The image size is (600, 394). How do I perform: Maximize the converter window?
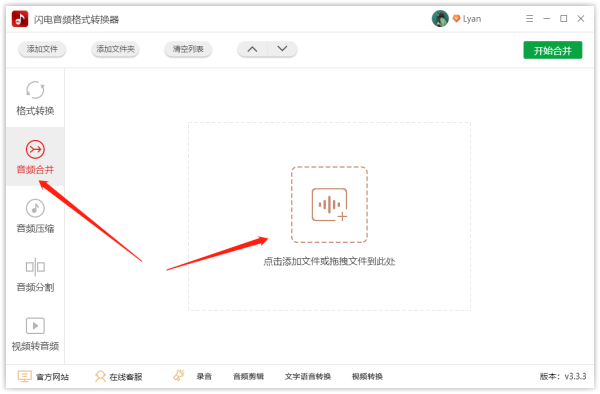564,18
